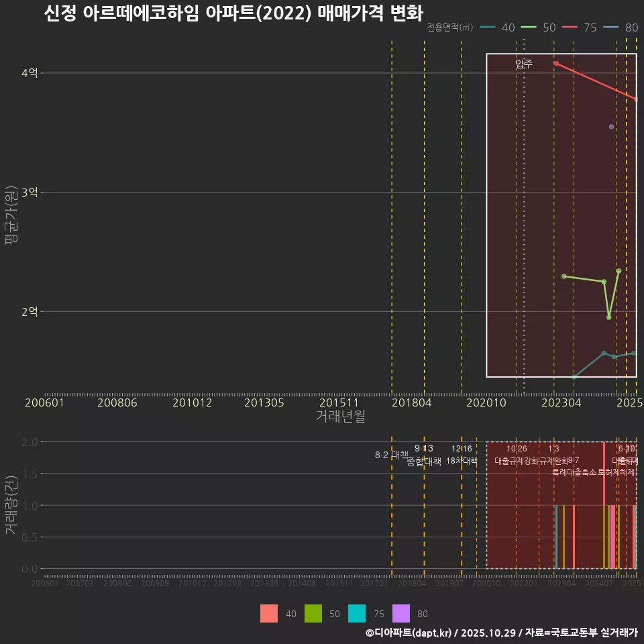Click the 10·26 대출규제강화 annotation

tap(517, 455)
